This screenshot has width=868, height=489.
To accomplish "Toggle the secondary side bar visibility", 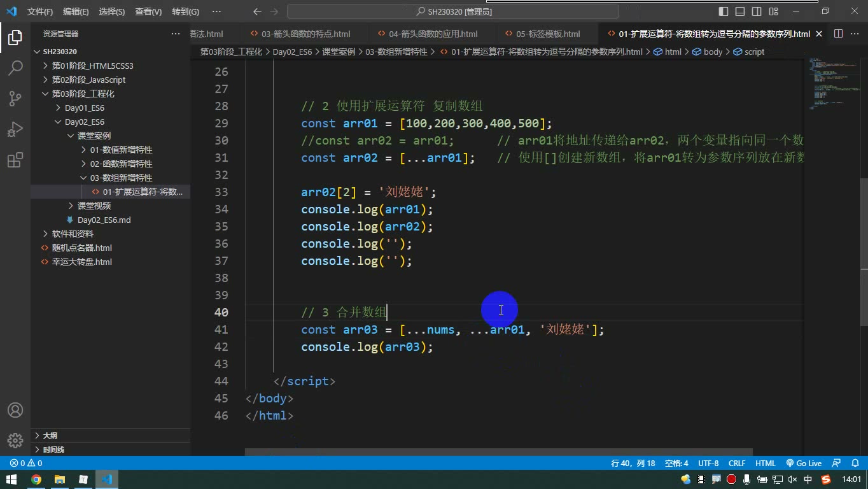I will point(757,11).
